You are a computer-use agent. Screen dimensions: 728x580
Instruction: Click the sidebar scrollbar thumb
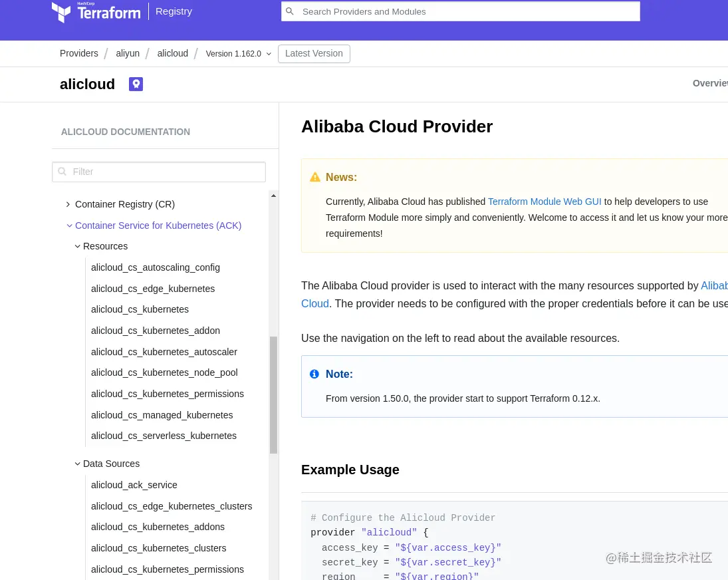pyautogui.click(x=273, y=394)
